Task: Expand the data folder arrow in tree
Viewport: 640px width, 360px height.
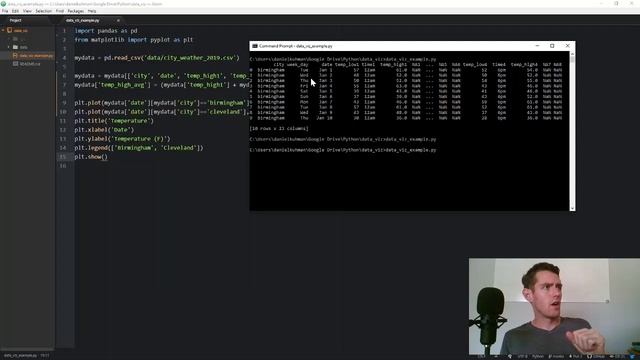Action: click(x=9, y=47)
